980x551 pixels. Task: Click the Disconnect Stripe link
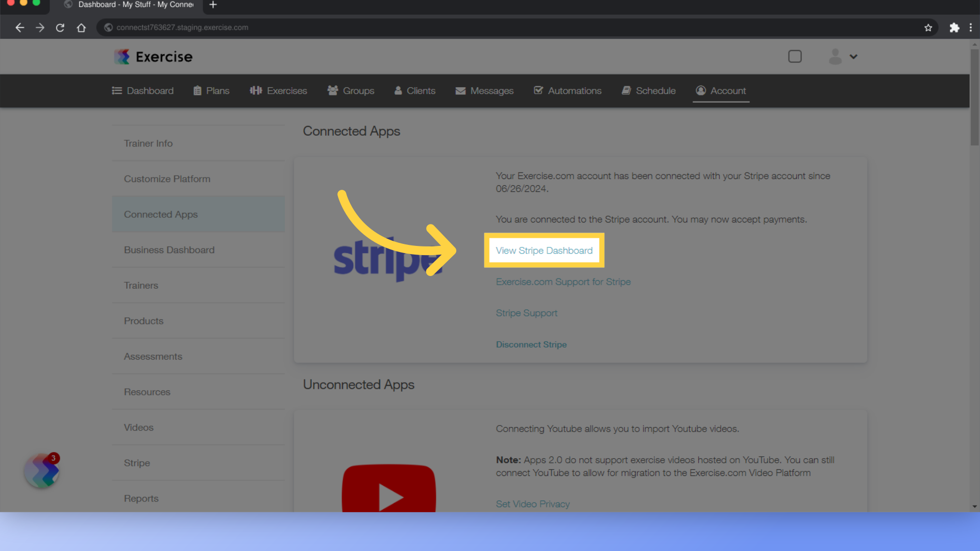coord(531,345)
